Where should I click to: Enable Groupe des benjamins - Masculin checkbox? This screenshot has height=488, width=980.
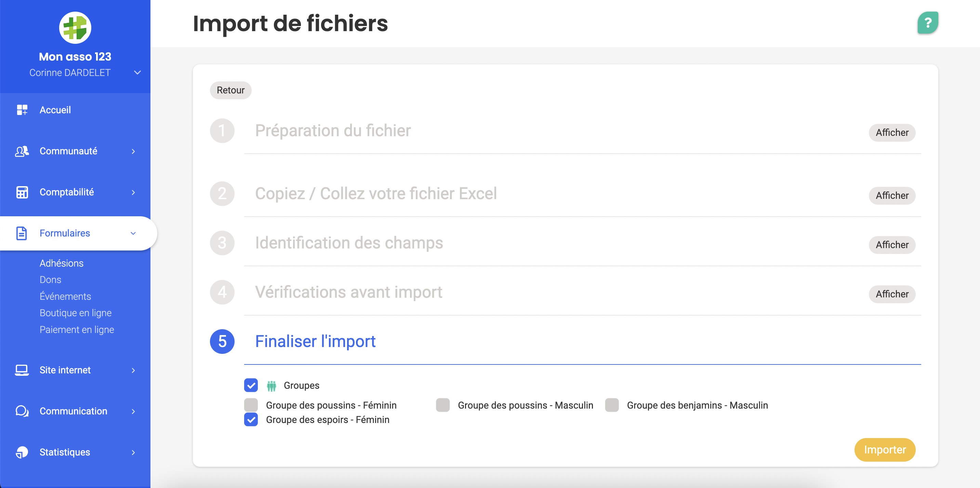click(612, 405)
